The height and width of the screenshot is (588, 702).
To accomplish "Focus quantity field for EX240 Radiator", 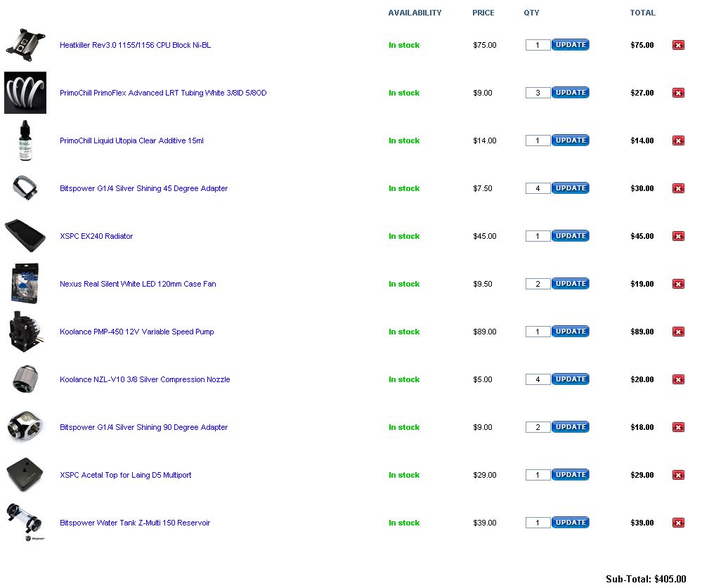I will (x=538, y=236).
